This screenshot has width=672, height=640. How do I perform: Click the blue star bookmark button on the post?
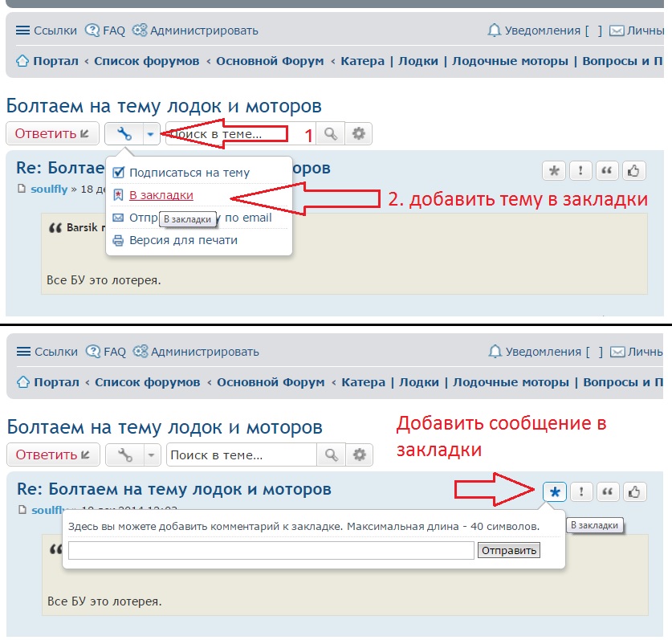point(554,492)
